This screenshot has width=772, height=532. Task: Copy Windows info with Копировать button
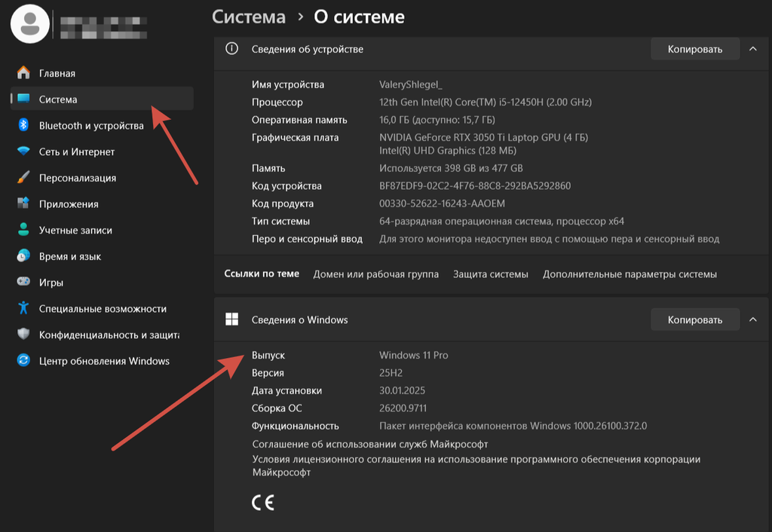click(694, 320)
